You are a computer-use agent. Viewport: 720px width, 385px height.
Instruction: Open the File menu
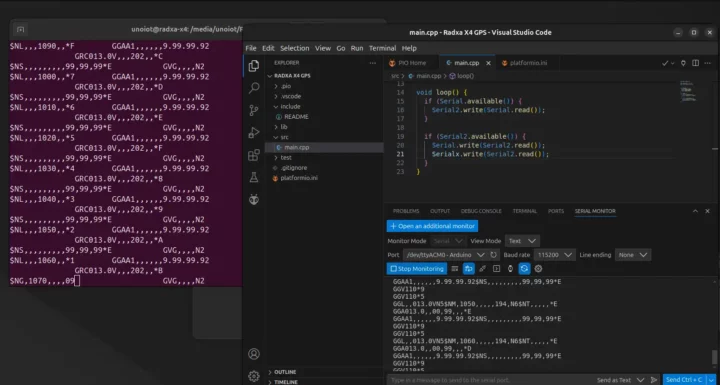click(251, 48)
